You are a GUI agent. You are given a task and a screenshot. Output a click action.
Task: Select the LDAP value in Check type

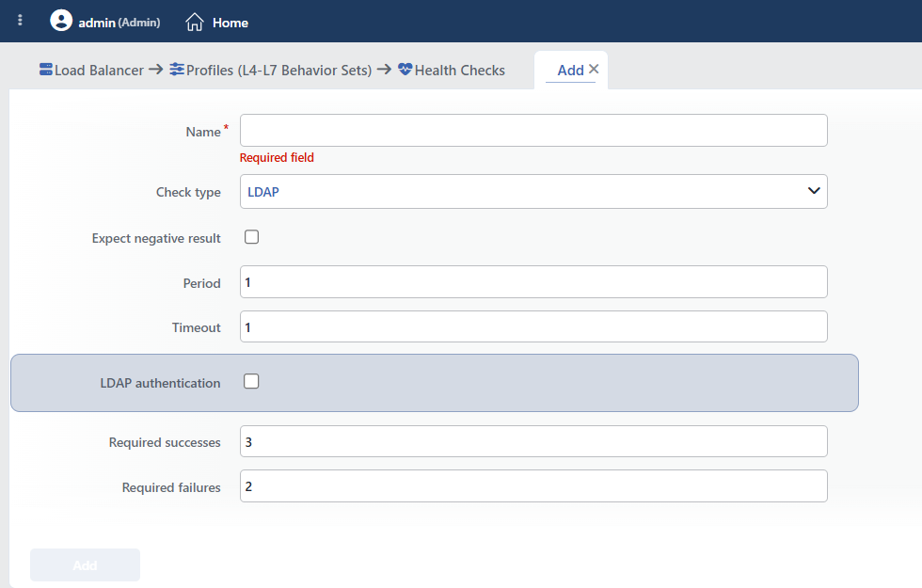click(x=262, y=192)
